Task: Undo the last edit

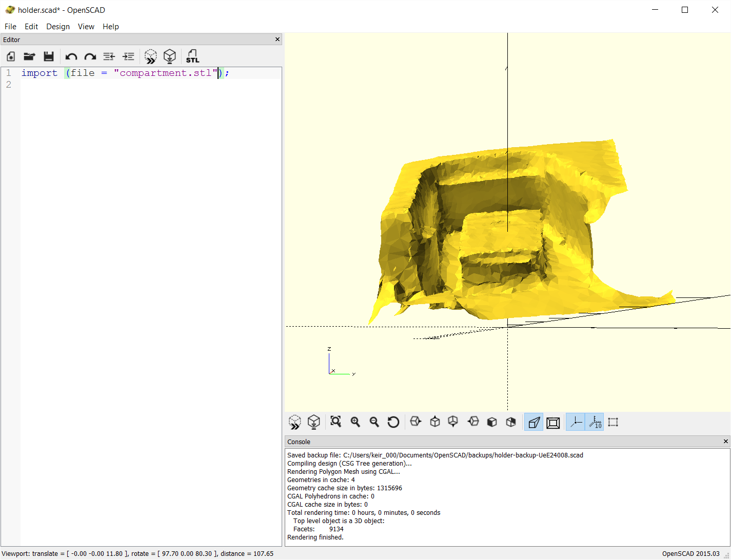Action: click(x=71, y=56)
